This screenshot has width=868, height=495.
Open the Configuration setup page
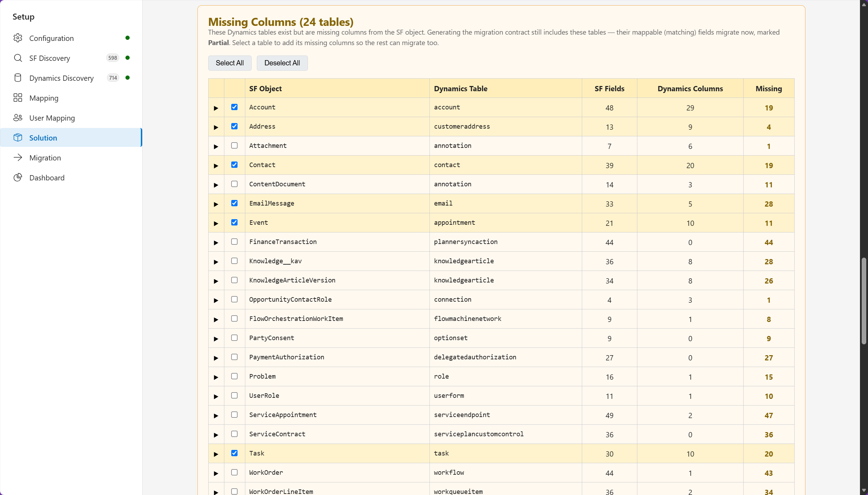(71, 38)
